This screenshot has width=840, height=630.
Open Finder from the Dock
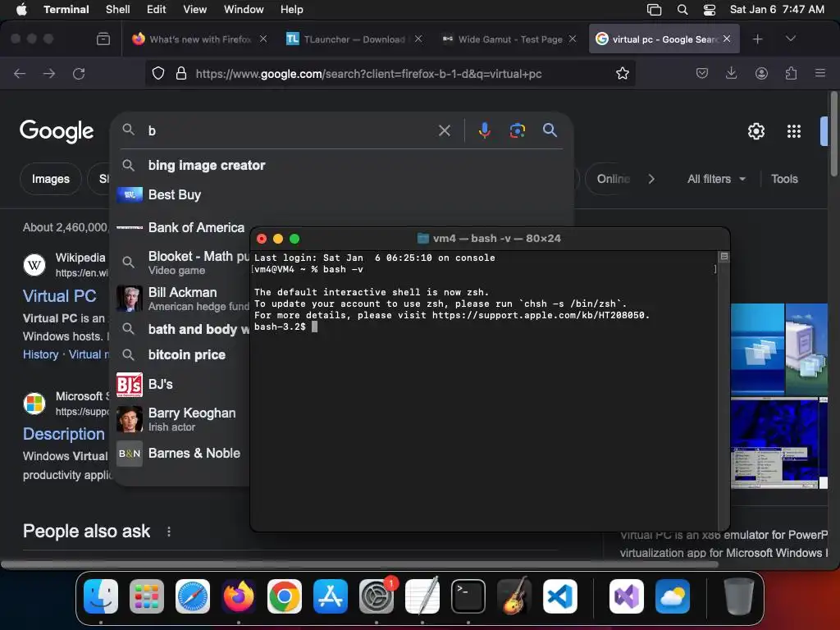coord(101,596)
